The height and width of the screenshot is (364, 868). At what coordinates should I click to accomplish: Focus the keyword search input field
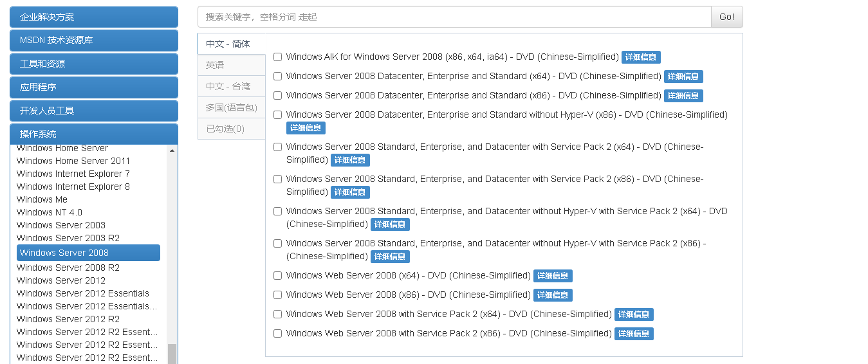pos(454,17)
